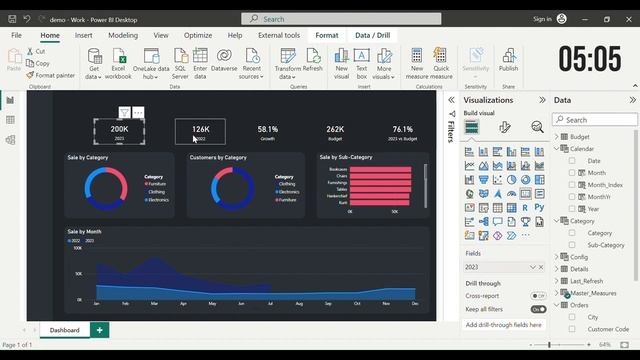This screenshot has width=640, height=360.
Task: Select the Python visual (Py) icon
Action: (539, 207)
